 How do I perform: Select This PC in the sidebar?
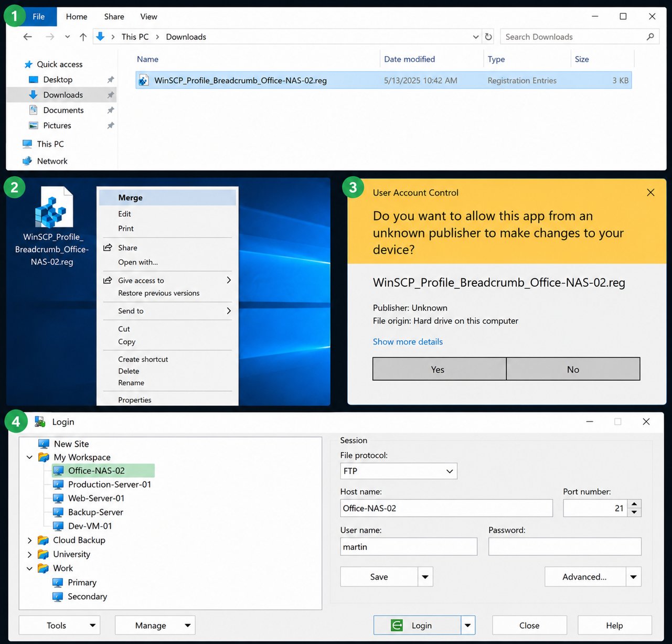tap(50, 144)
